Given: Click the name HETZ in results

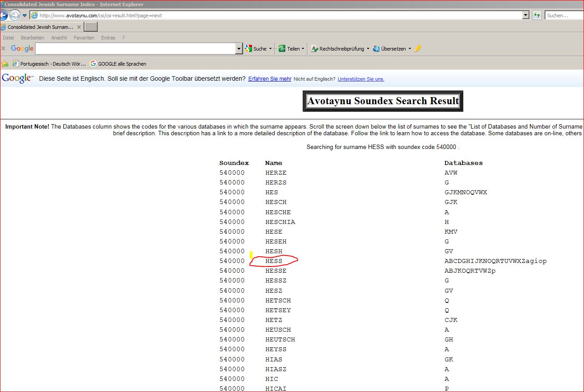Looking at the screenshot, I should (x=274, y=320).
